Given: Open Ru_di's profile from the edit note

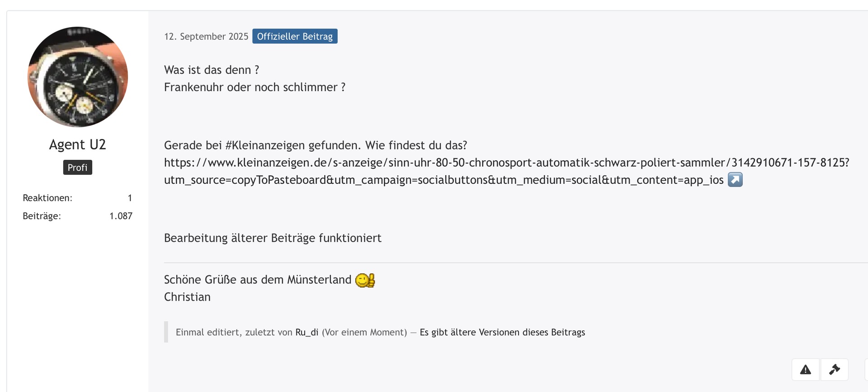Looking at the screenshot, I should tap(307, 332).
